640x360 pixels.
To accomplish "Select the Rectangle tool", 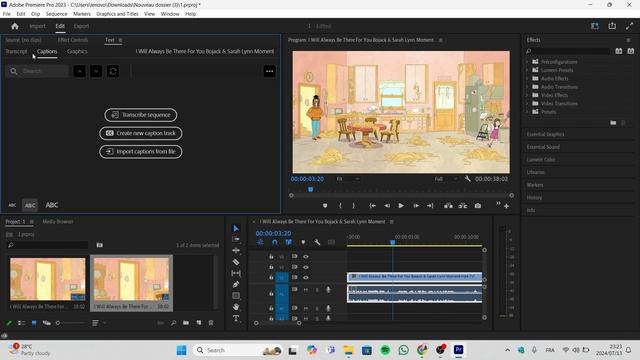I will pos(236,296).
